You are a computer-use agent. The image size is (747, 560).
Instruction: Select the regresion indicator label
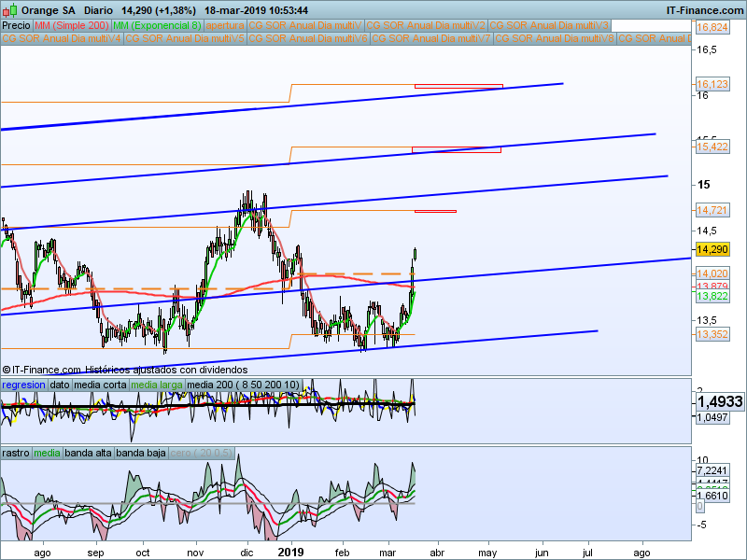tap(24, 385)
